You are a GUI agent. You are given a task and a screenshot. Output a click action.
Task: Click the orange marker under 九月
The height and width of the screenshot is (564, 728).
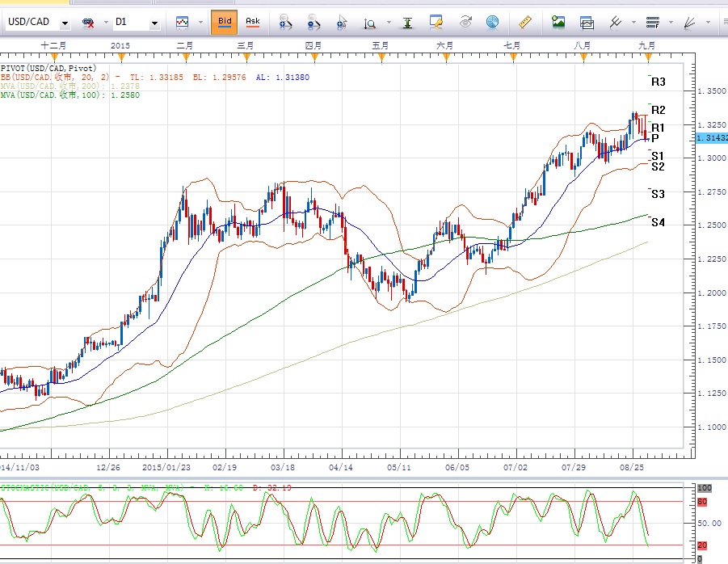648,57
